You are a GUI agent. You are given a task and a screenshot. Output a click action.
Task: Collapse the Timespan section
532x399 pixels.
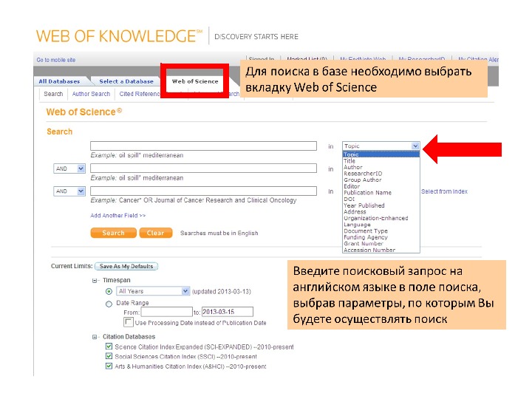coord(95,281)
